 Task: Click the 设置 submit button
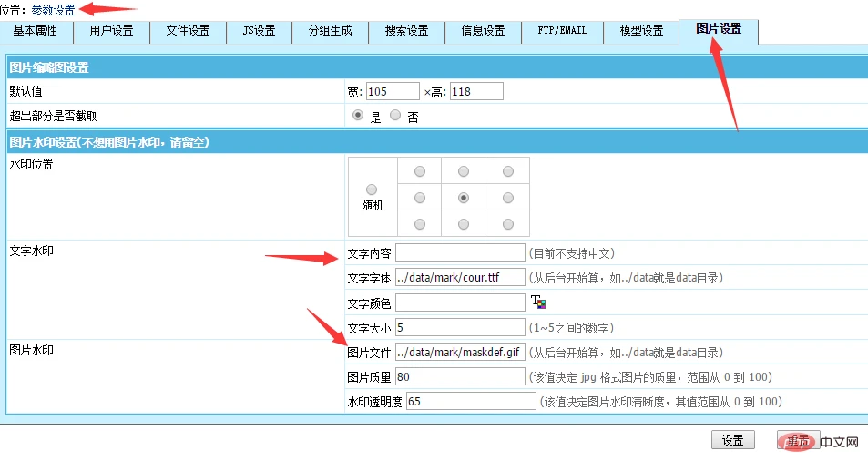tap(733, 440)
